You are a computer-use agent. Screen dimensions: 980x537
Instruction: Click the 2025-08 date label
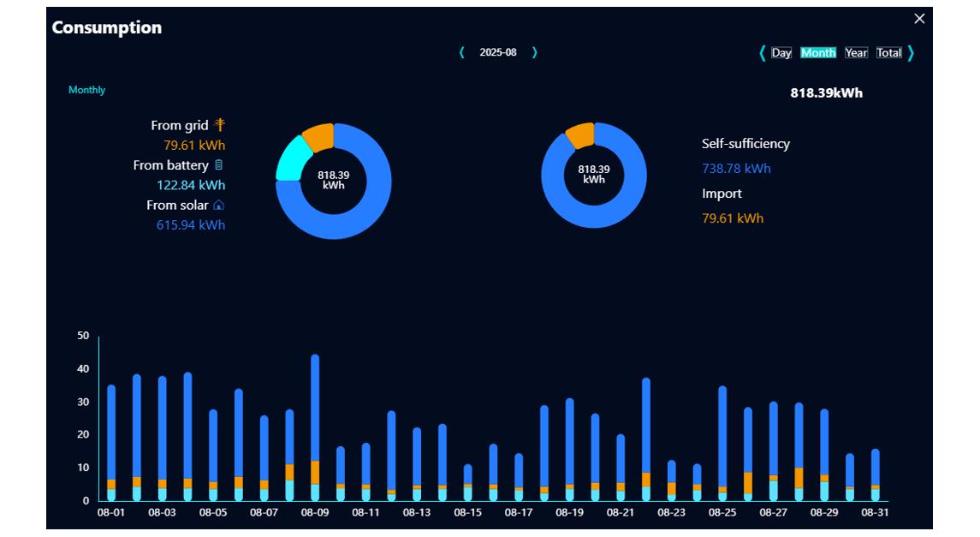[x=498, y=52]
